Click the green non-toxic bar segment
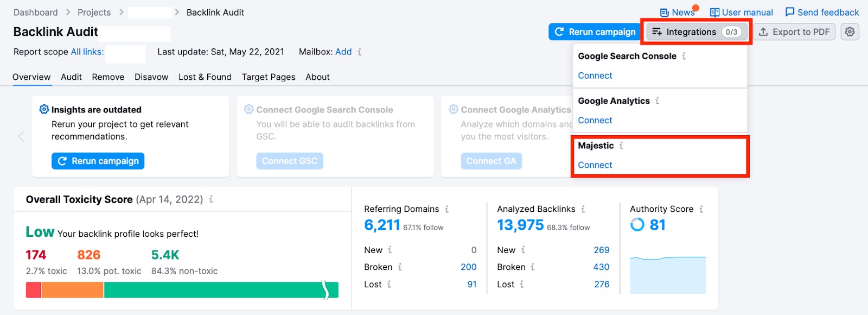The image size is (868, 315). point(217,290)
